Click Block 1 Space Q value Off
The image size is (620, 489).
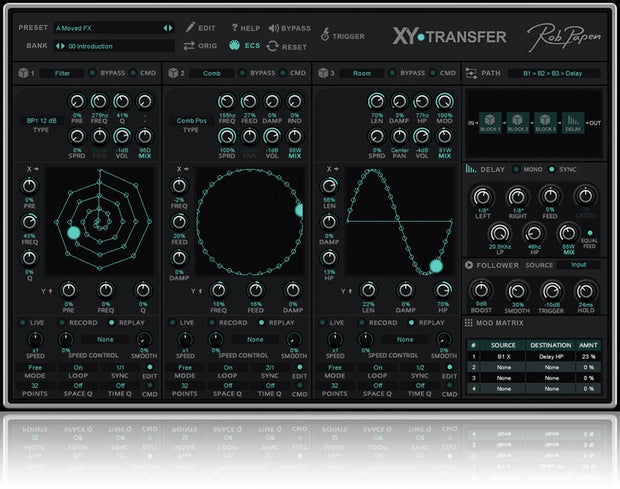78,385
